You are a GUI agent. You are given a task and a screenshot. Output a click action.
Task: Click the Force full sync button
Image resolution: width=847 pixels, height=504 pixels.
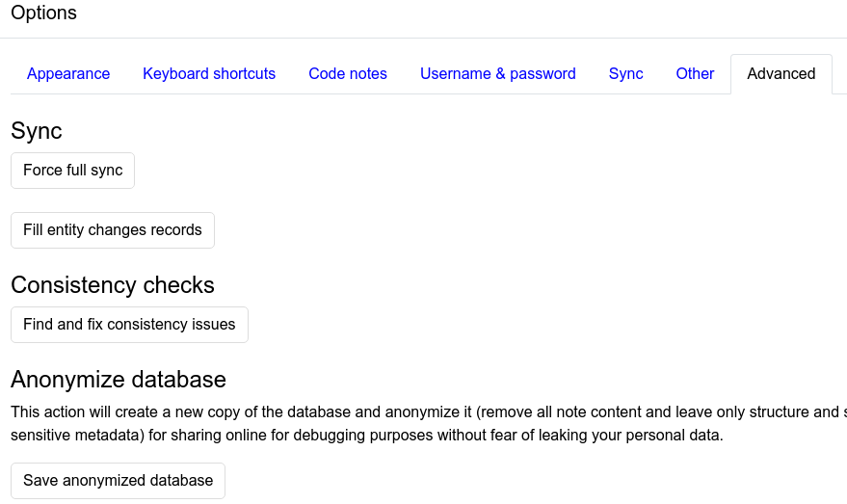(x=73, y=171)
